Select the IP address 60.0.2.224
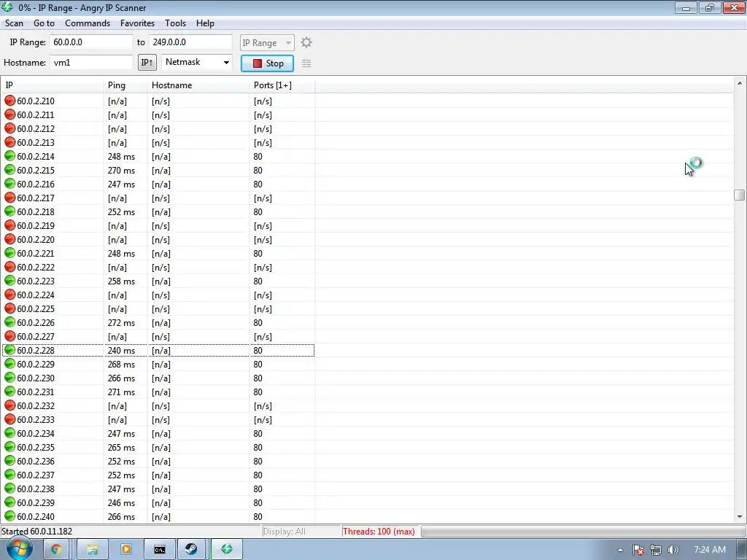The height and width of the screenshot is (560, 747). [x=36, y=295]
